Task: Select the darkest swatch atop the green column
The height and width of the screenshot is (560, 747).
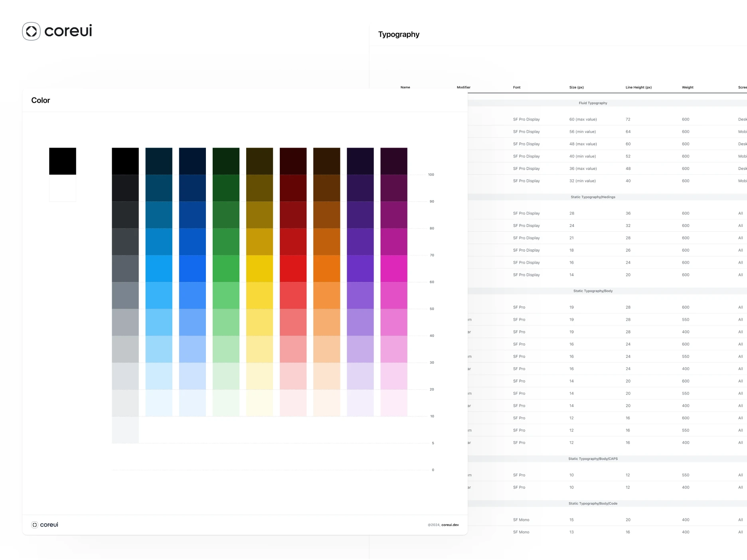Action: 226,161
